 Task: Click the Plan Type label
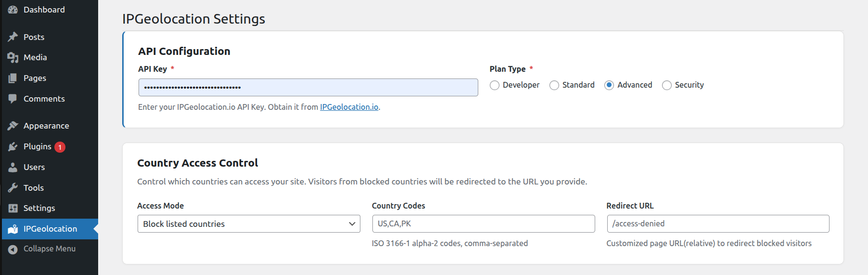(x=508, y=69)
